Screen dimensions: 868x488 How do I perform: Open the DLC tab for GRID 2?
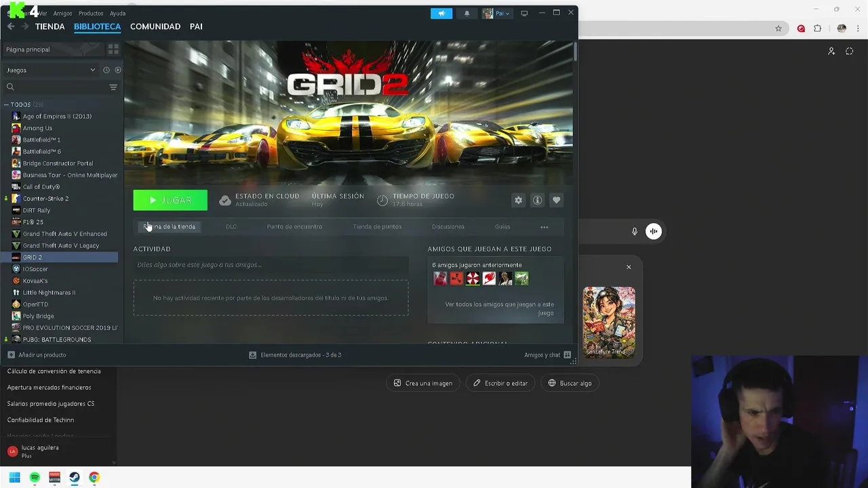tap(231, 227)
